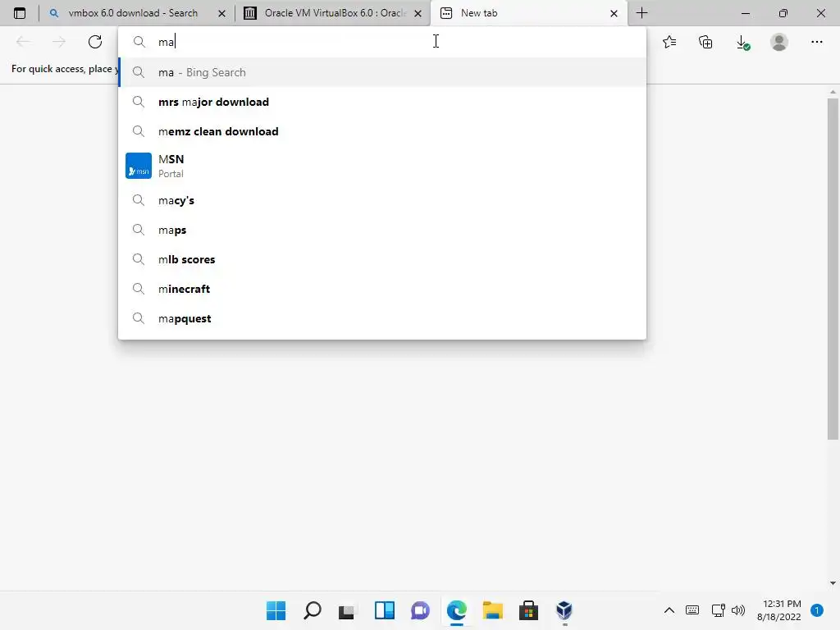Open a new tab with plus button
The height and width of the screenshot is (630, 840).
641,13
